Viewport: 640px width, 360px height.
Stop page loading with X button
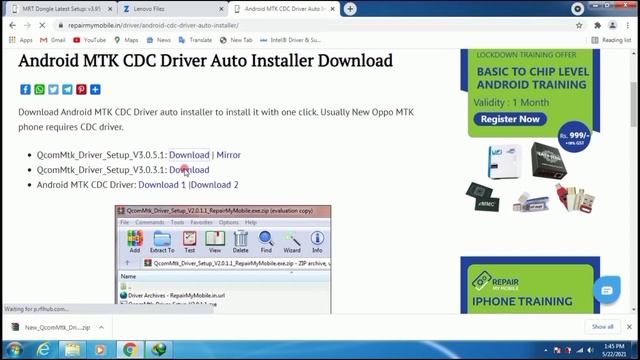point(42,25)
